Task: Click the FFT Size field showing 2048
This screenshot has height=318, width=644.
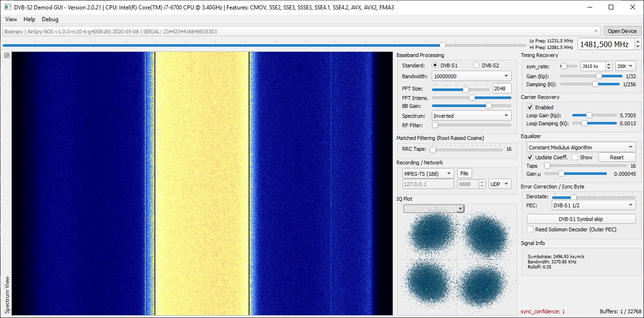Action: pyautogui.click(x=502, y=89)
